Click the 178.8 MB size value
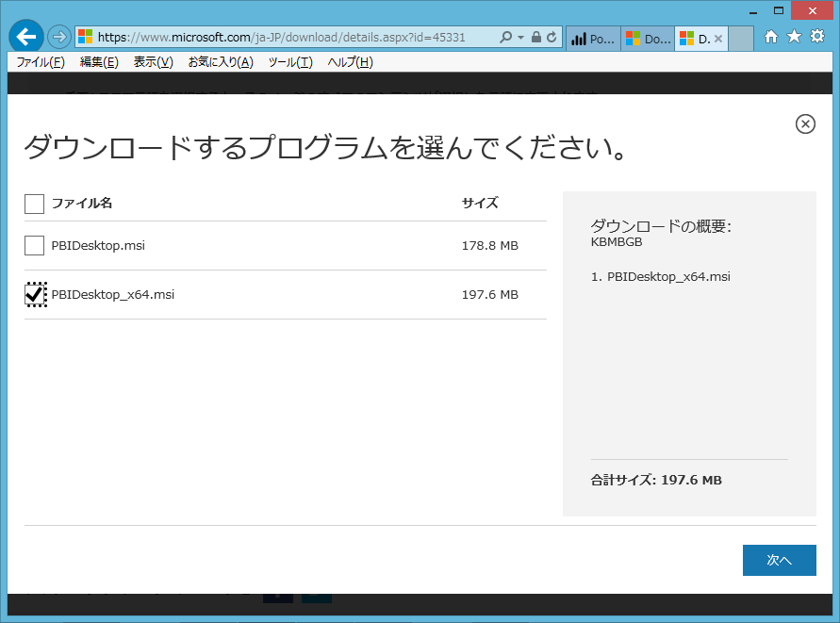The width and height of the screenshot is (840, 623). point(489,245)
